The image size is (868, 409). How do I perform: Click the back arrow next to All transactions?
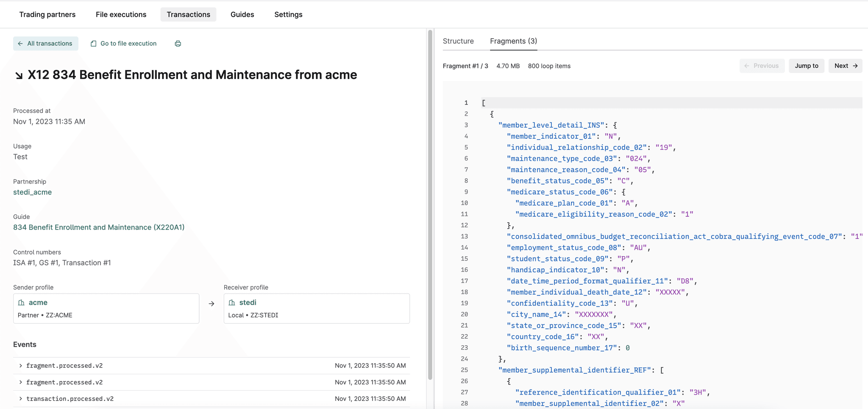tap(20, 43)
